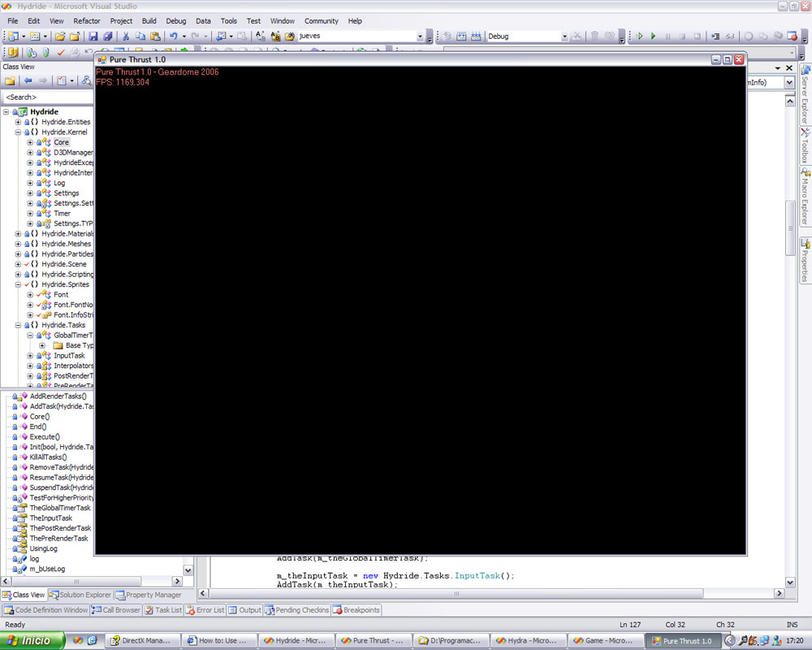Click the books icon at second toolbar start
The image size is (812, 650).
click(x=14, y=52)
